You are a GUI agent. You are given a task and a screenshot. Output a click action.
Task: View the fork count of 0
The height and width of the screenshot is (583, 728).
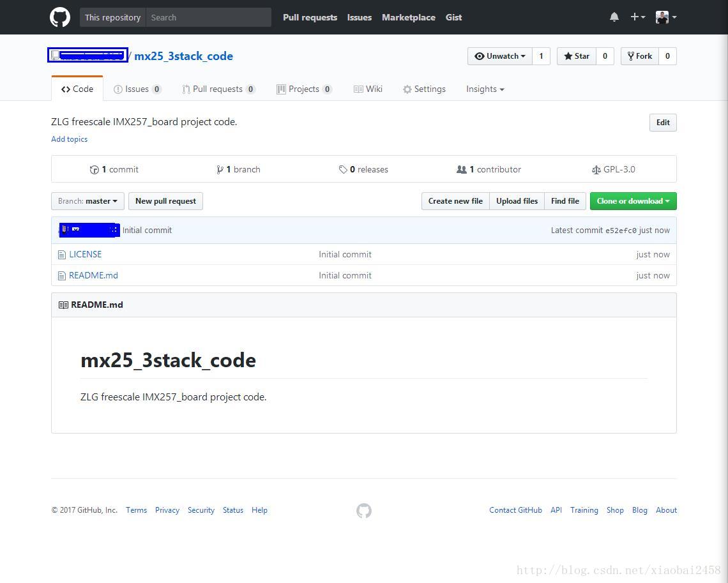pos(667,56)
